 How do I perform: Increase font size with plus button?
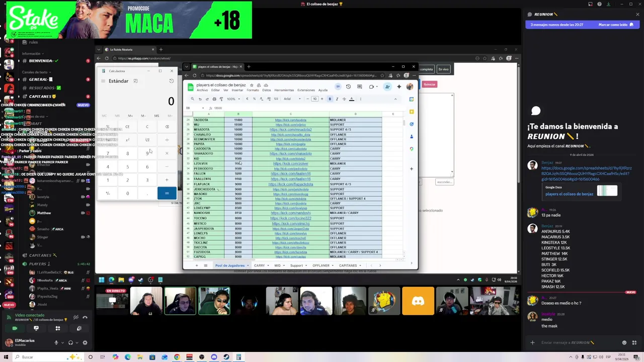[322, 99]
